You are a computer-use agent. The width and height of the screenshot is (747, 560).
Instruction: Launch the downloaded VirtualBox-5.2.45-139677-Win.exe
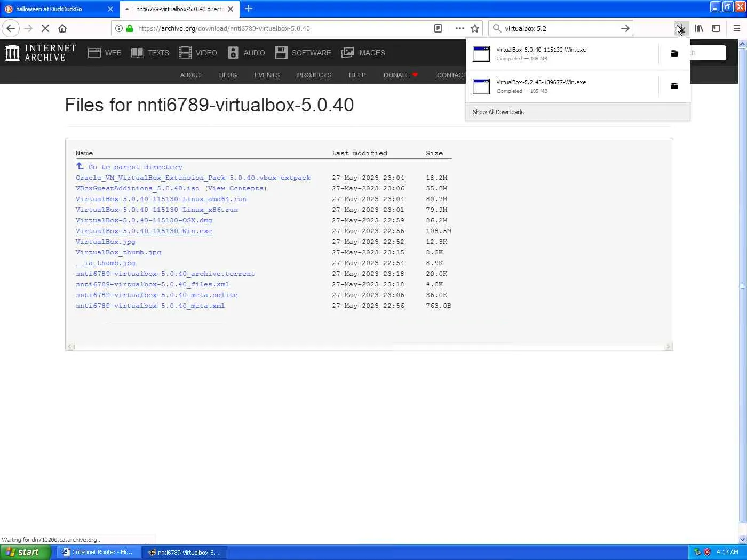click(x=562, y=86)
